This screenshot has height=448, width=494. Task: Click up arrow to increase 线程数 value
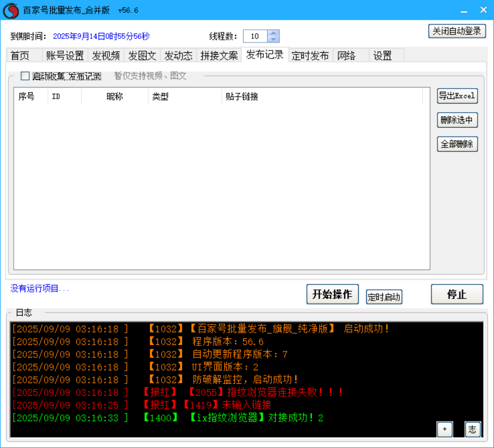point(273,33)
